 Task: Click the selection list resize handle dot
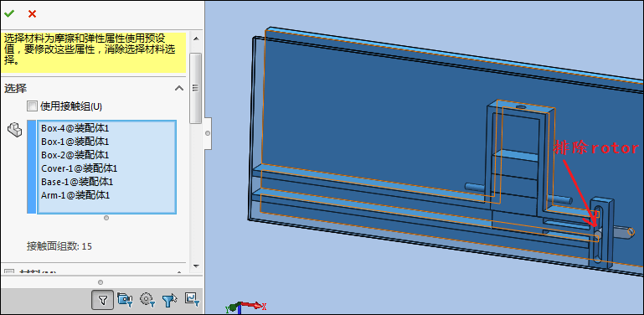tap(106, 218)
